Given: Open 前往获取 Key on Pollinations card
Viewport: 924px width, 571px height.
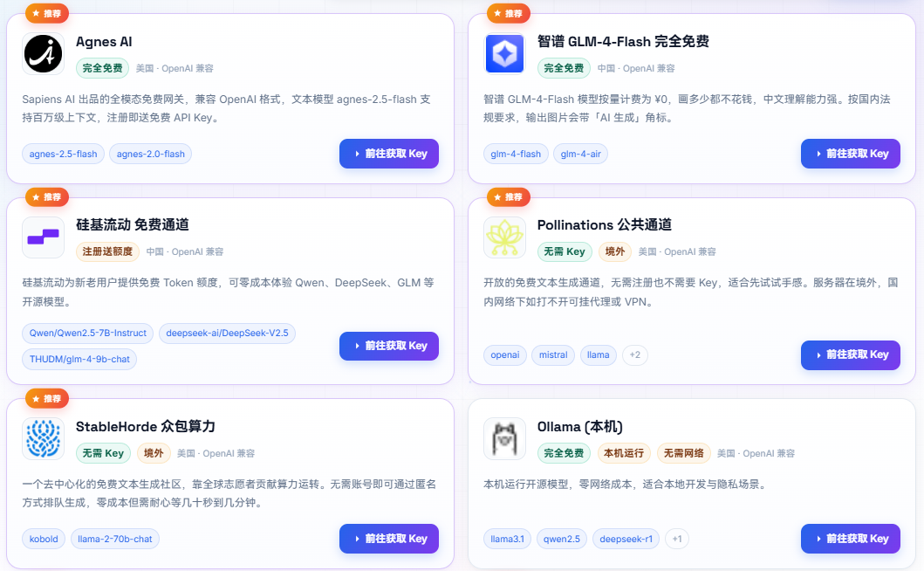Looking at the screenshot, I should (851, 354).
